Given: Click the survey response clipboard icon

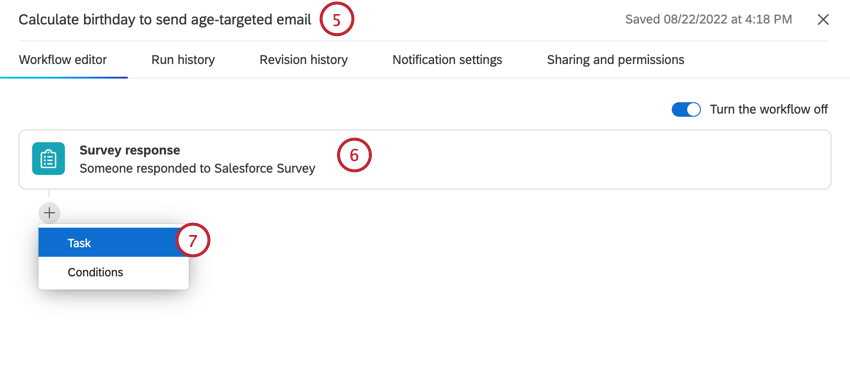Looking at the screenshot, I should [x=48, y=159].
